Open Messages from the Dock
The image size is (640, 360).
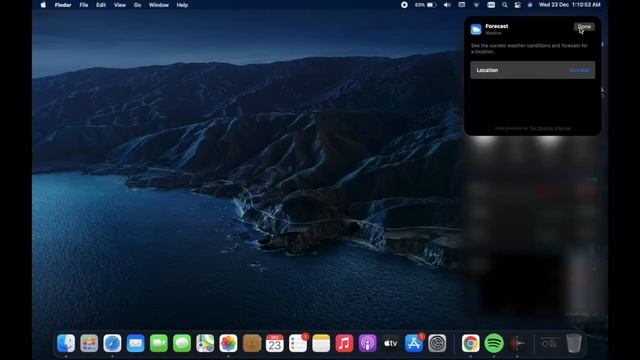[x=182, y=343]
